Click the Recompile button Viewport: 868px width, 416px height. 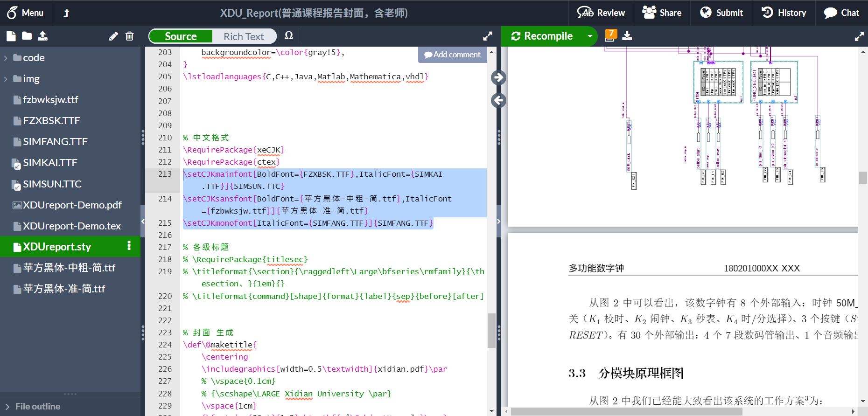[542, 36]
